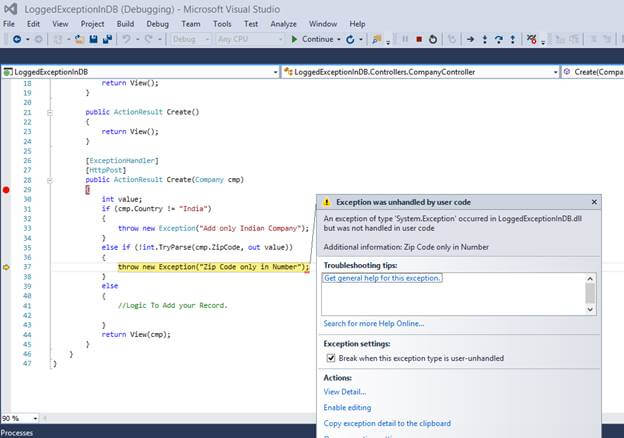Close the exception popup with X
The image size is (624, 438).
pyautogui.click(x=594, y=202)
